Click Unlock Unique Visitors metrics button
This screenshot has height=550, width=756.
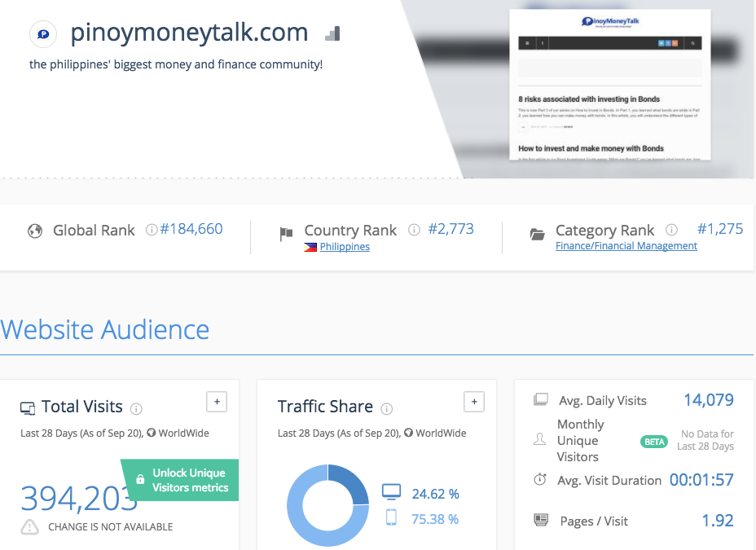180,480
